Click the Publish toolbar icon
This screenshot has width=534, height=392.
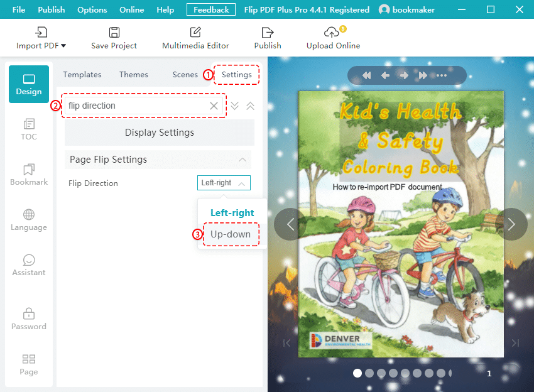(267, 38)
